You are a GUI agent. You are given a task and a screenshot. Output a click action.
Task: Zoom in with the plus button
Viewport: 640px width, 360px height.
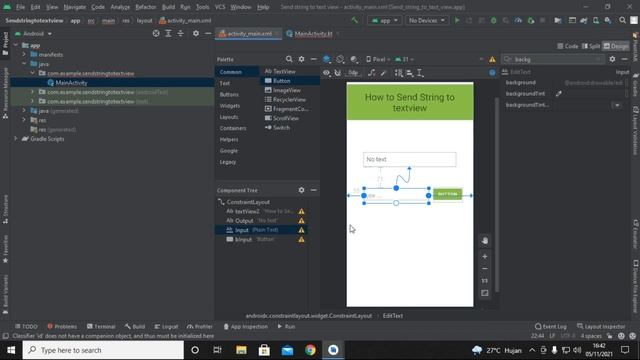[485, 257]
